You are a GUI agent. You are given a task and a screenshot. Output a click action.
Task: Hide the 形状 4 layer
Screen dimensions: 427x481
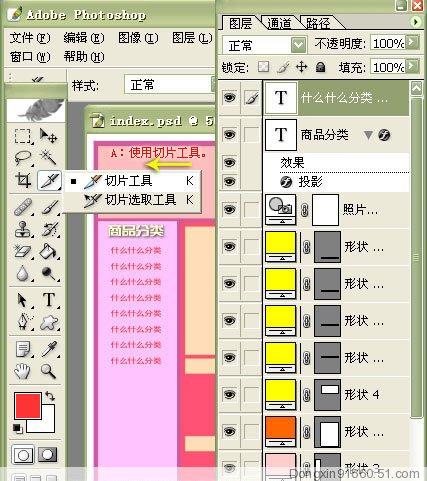230,394
